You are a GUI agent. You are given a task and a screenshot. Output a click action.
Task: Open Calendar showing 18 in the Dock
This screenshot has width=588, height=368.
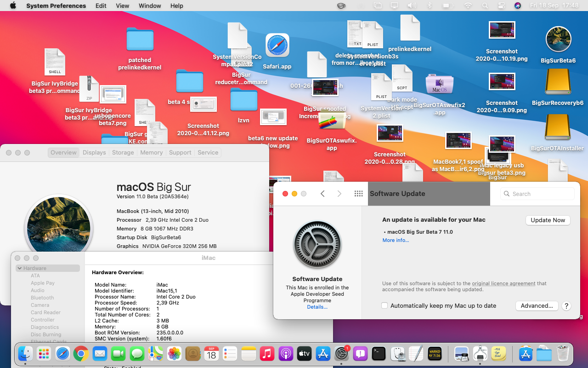pyautogui.click(x=211, y=354)
